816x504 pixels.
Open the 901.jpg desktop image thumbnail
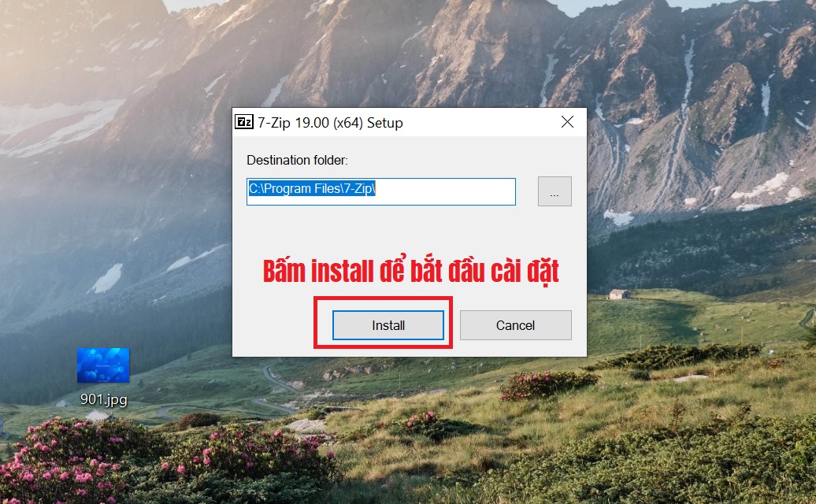(x=103, y=365)
